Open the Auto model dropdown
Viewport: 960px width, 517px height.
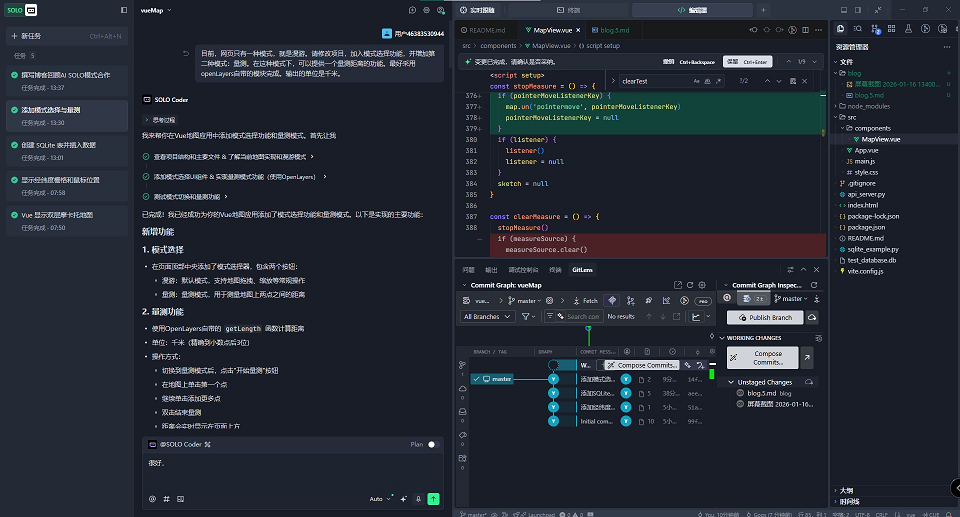point(380,499)
